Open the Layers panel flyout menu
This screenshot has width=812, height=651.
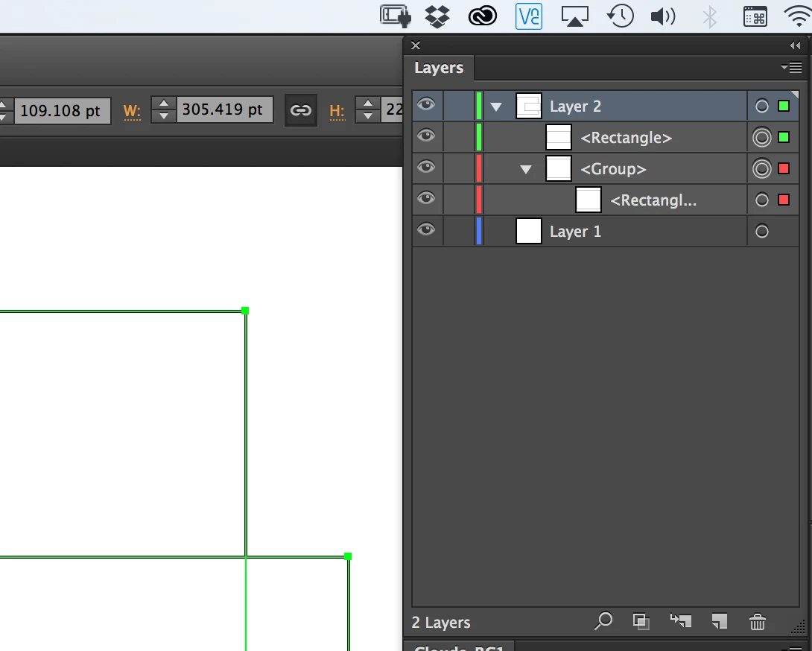click(791, 67)
